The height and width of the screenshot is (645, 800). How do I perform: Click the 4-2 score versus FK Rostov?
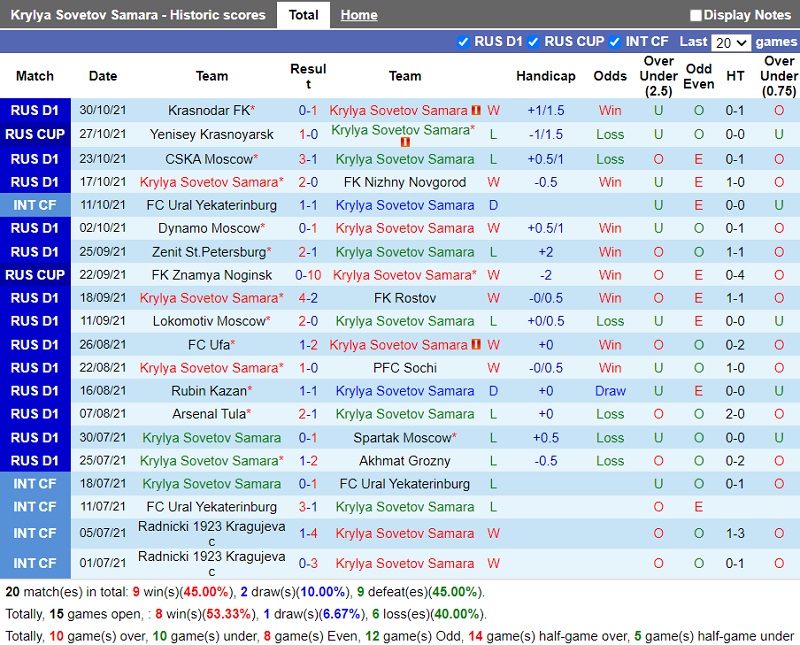(x=308, y=298)
